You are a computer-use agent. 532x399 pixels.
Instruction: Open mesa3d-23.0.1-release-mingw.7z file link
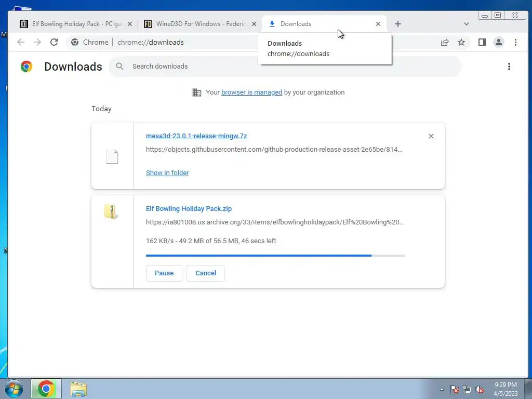click(x=196, y=136)
